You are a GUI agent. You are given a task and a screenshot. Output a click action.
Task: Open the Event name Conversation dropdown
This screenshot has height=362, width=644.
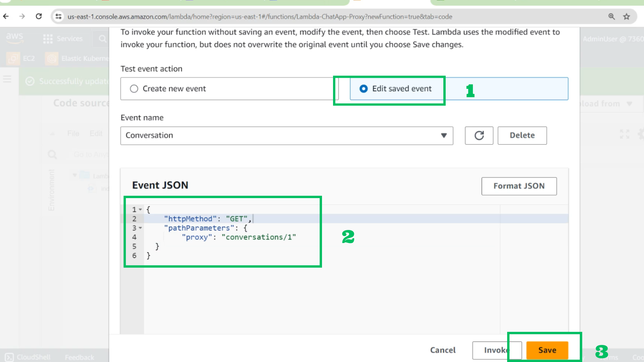(287, 135)
